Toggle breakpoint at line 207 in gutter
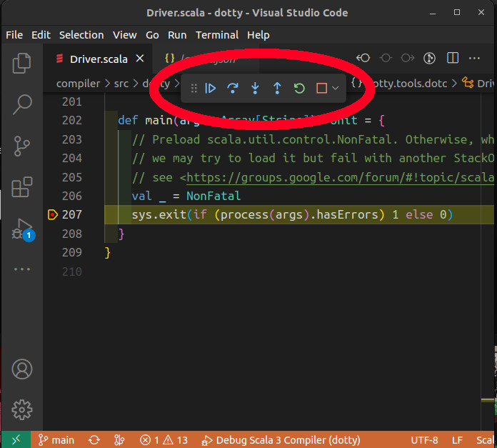 coord(52,214)
